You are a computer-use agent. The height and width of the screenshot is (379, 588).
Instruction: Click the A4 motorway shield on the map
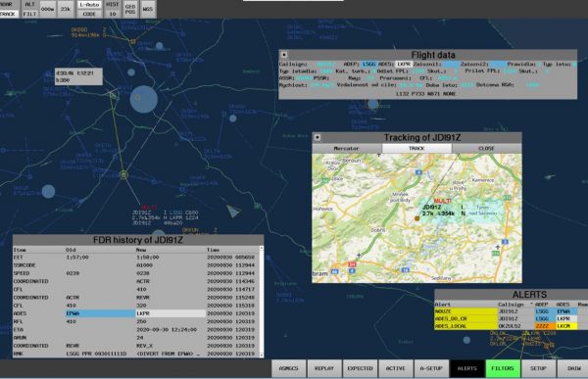[418, 172]
